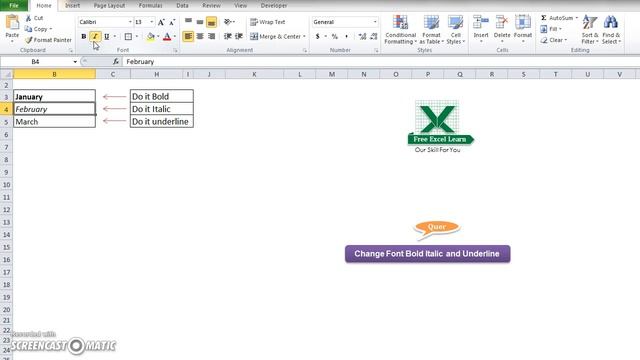Click Merge & Center
The image size is (640, 360).
coord(275,36)
